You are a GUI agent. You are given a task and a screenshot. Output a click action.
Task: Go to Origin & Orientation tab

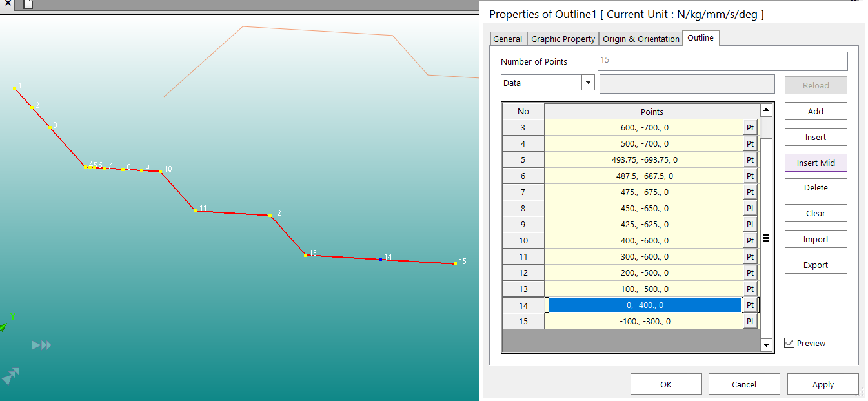(640, 39)
